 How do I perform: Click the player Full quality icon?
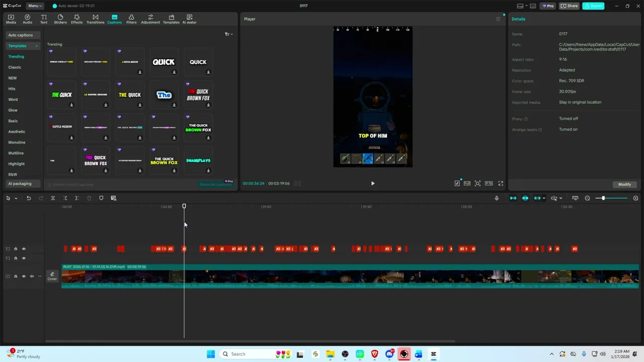[467, 184]
